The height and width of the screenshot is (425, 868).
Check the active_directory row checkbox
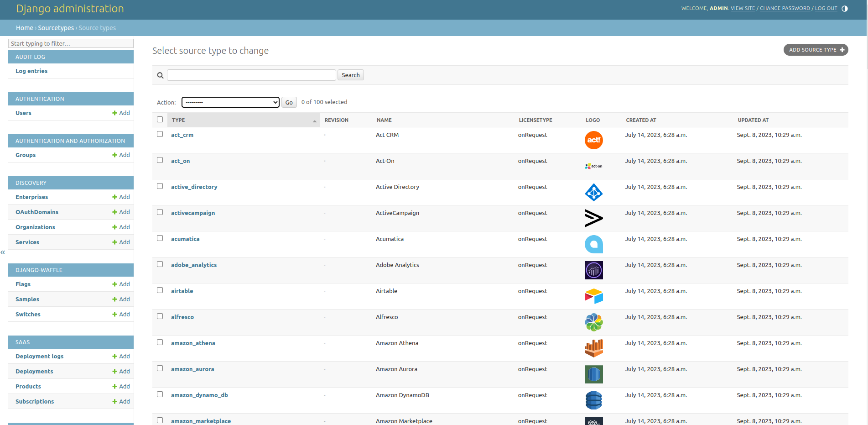click(x=160, y=186)
